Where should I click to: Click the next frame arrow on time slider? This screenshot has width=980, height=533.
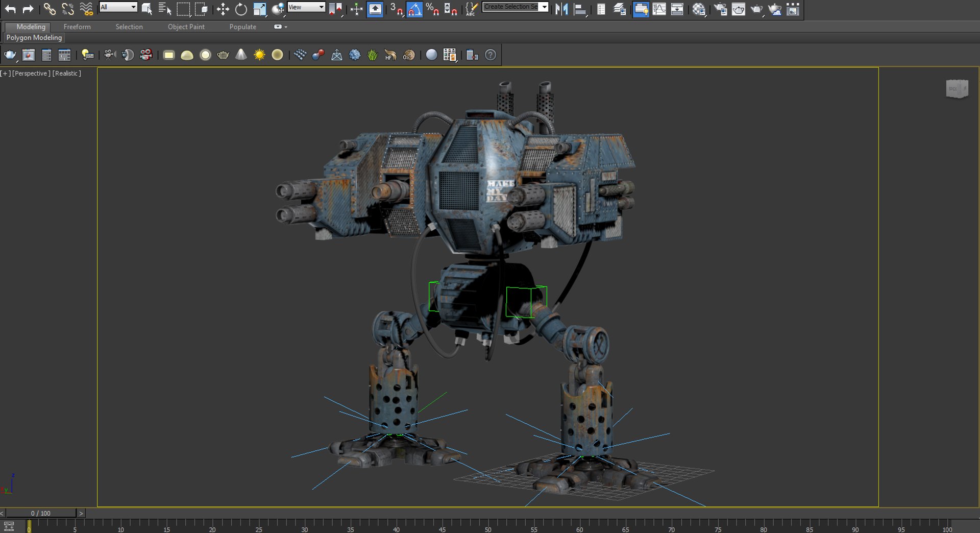[81, 513]
